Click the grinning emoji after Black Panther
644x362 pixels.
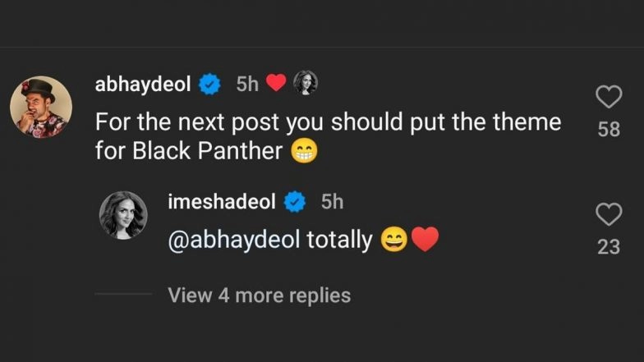[304, 152]
